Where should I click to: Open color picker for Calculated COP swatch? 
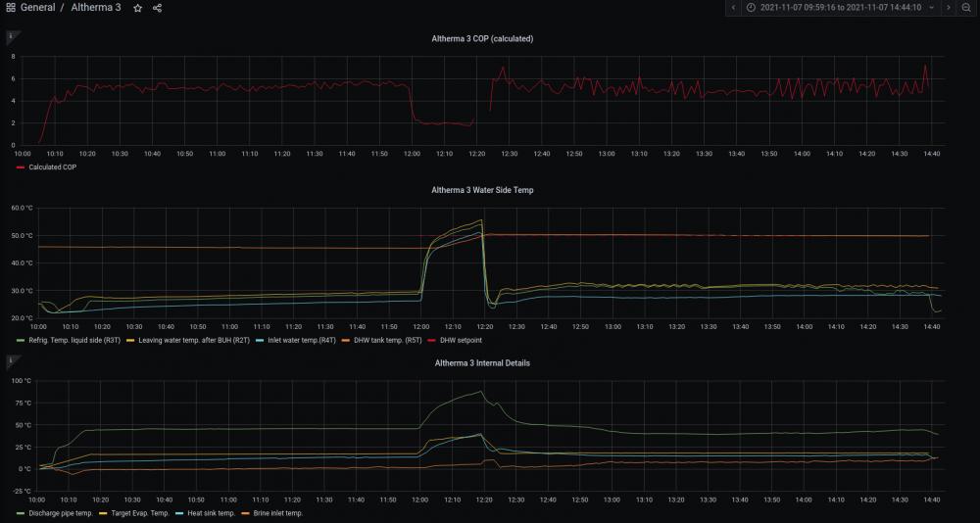(x=21, y=167)
